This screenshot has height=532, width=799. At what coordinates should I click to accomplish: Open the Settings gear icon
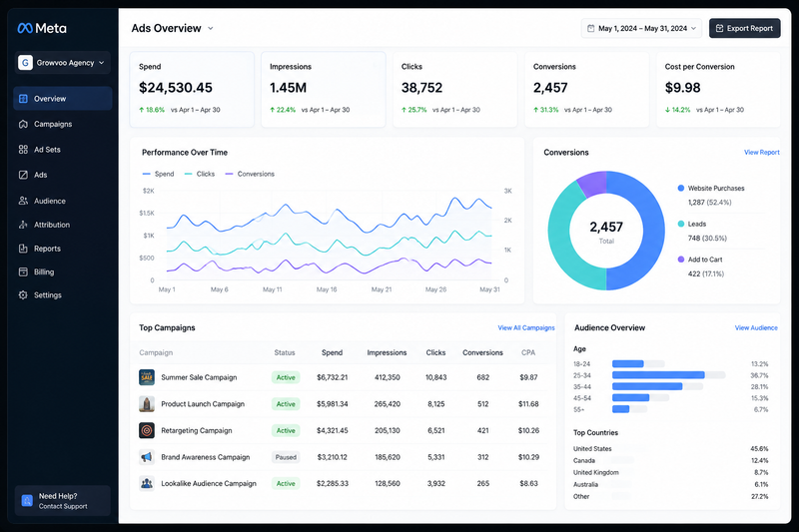pos(23,294)
